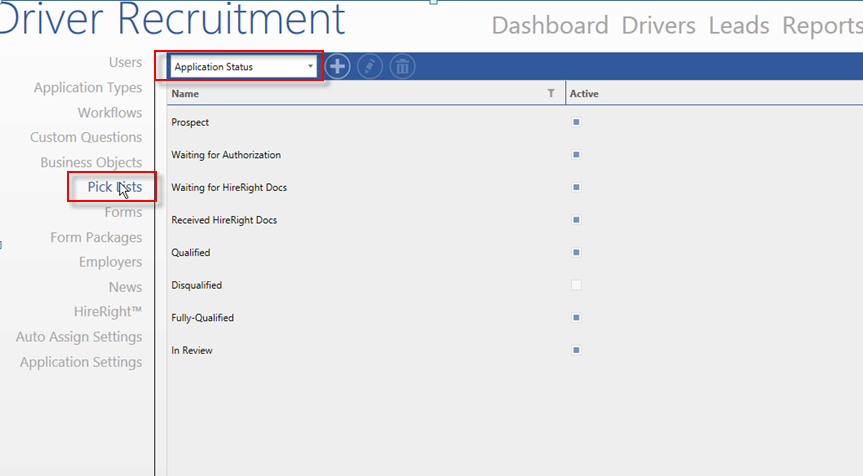Click the Active column header
The image size is (863, 476).
[x=584, y=94]
